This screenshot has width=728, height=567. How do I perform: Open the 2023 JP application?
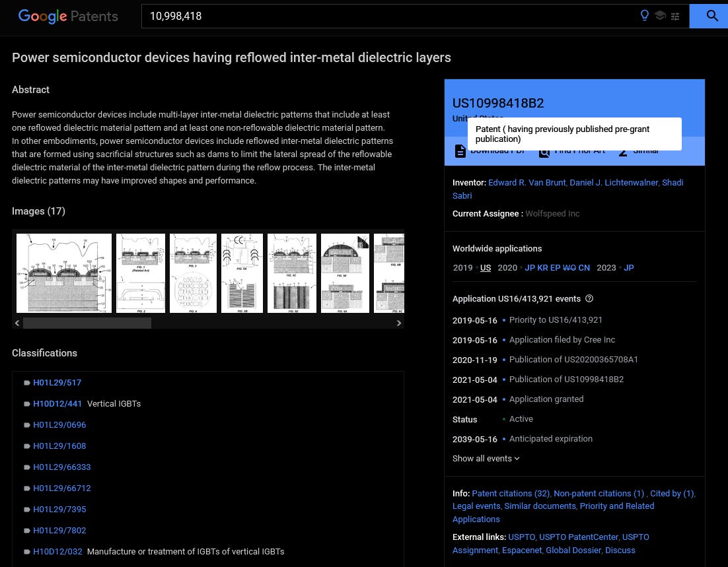click(x=629, y=268)
